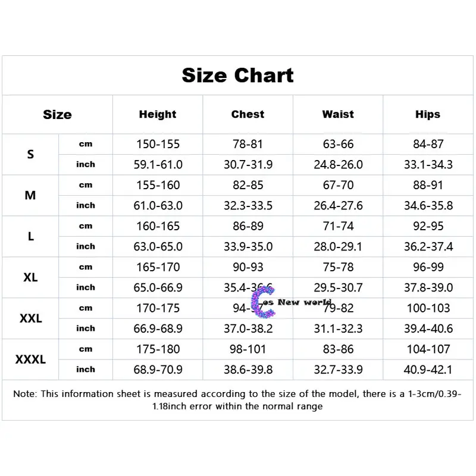Click the 104-107 hips cell
Image resolution: width=476 pixels, height=476 pixels.
coord(428,349)
